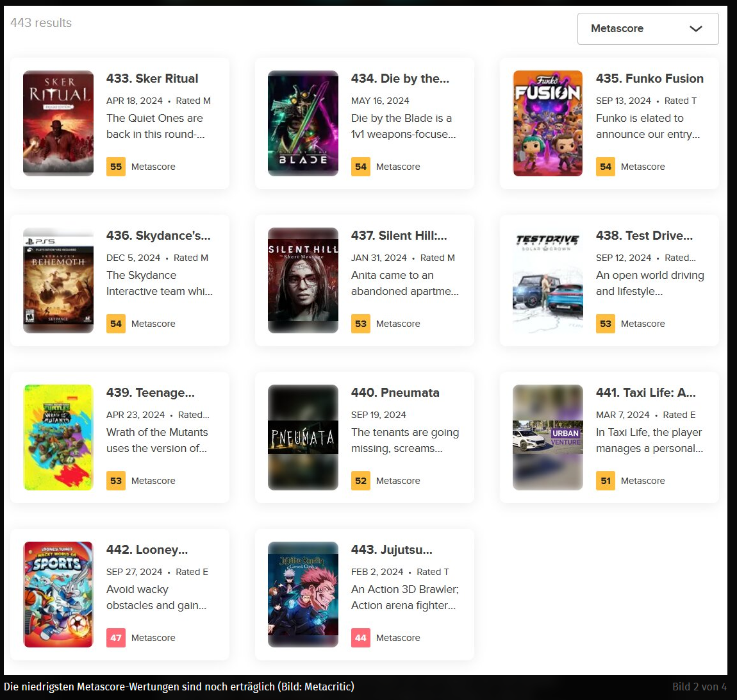Click the 'APR 18, 2024' release date

coord(135,101)
